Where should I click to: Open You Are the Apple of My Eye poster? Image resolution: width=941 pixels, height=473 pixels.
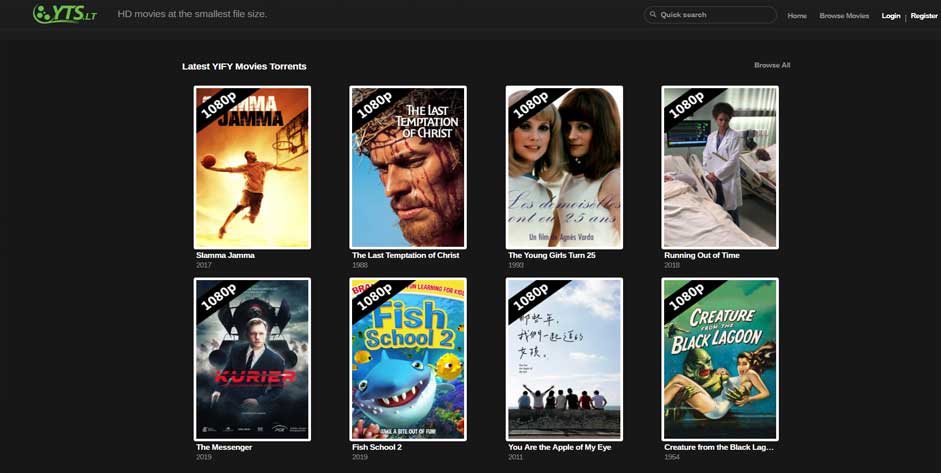tap(564, 360)
